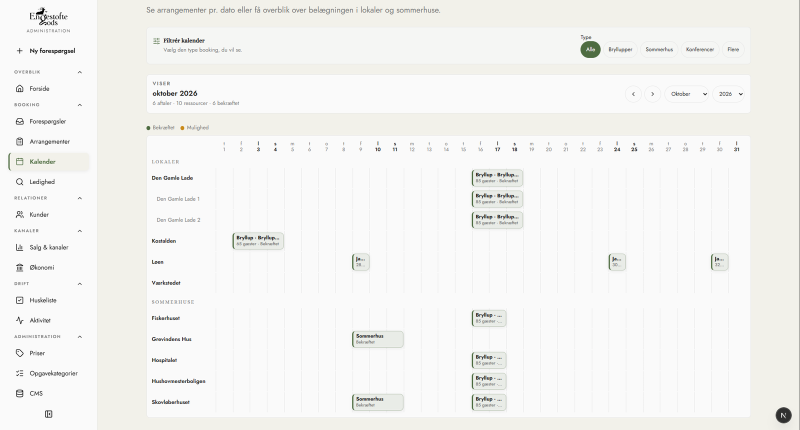
Task: Toggle the Flere type filter
Action: 733,49
